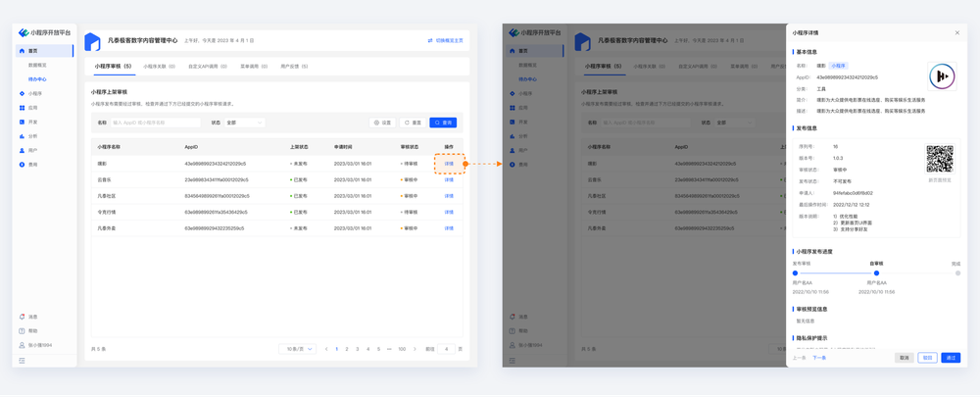This screenshot has height=397, width=980.
Task: Click the mini program logo thumbnail
Action: tap(942, 76)
